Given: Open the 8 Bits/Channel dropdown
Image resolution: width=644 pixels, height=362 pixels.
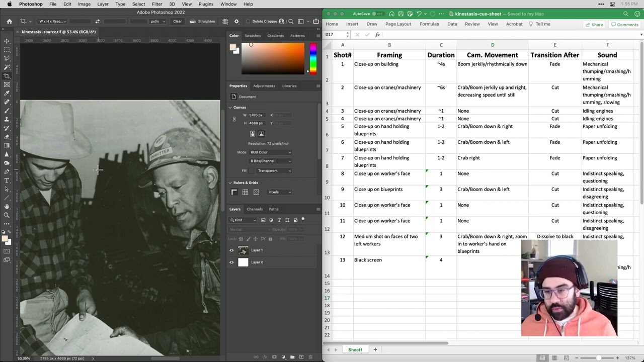Looking at the screenshot, I should (x=271, y=161).
